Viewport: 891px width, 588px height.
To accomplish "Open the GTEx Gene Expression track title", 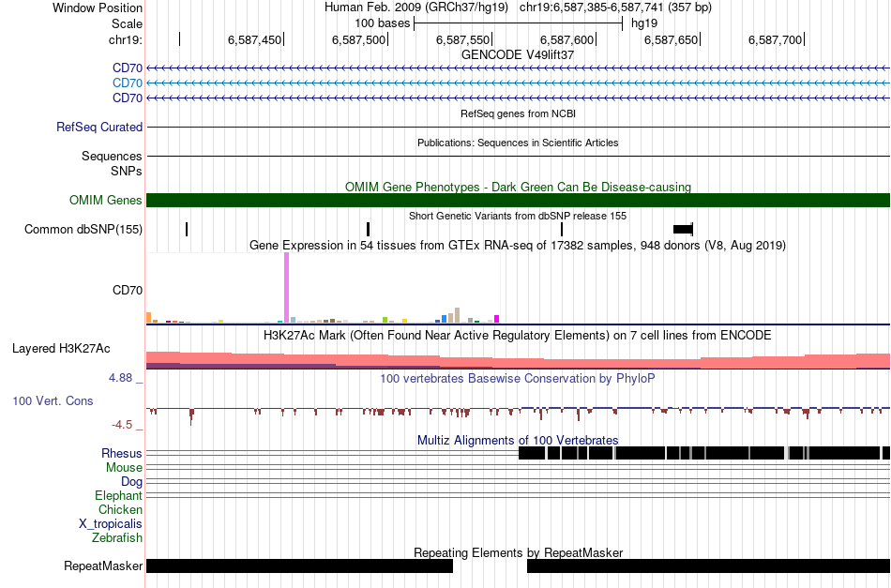I will (518, 245).
